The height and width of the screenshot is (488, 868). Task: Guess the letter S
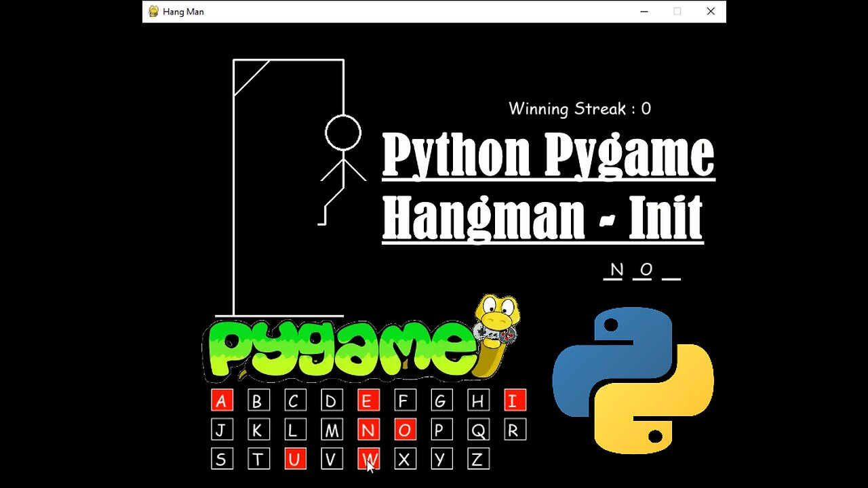[222, 459]
